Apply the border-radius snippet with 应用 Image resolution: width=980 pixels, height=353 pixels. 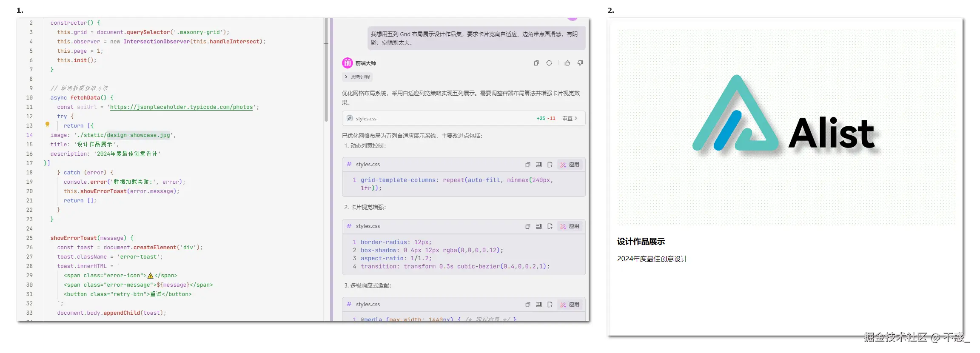[570, 226]
